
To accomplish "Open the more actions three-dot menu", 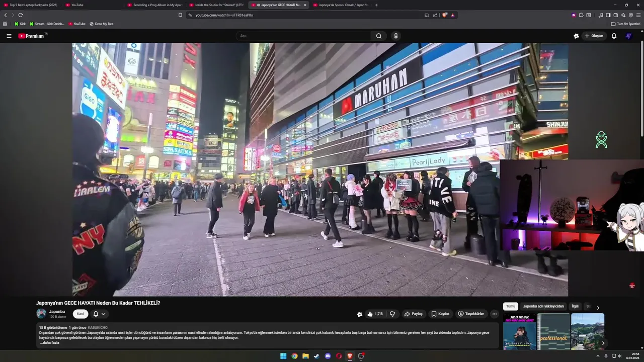I will coord(494,314).
